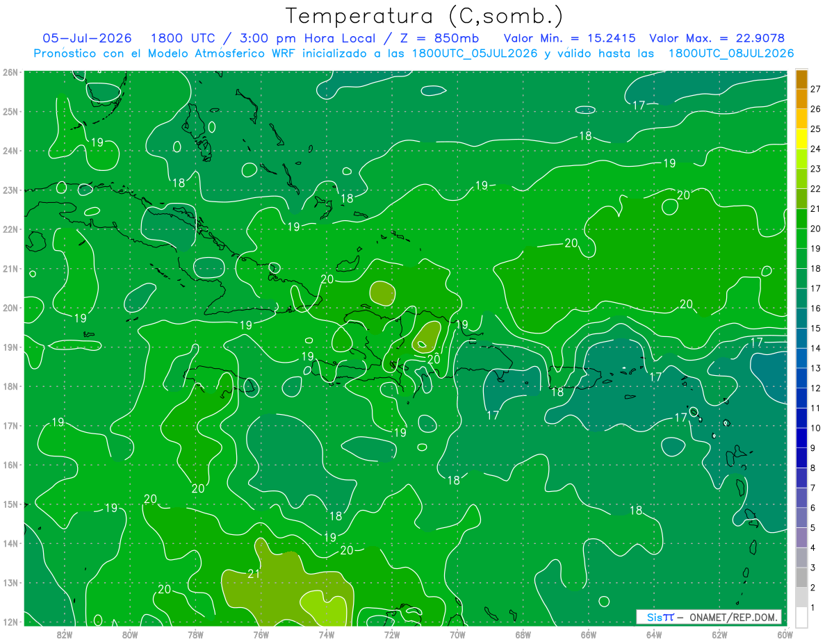The height and width of the screenshot is (644, 834).
Task: Click the '26N' latitude axis label
Action: [x=10, y=72]
